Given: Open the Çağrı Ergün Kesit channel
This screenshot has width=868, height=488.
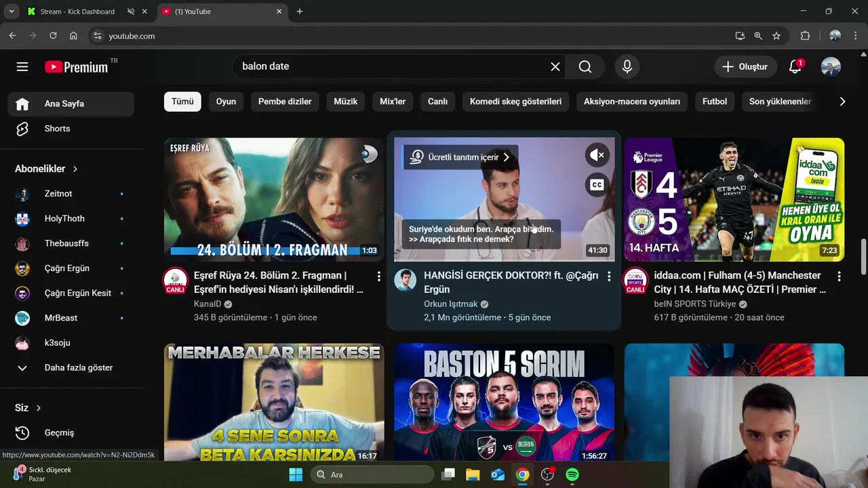Looking at the screenshot, I should pos(71,293).
